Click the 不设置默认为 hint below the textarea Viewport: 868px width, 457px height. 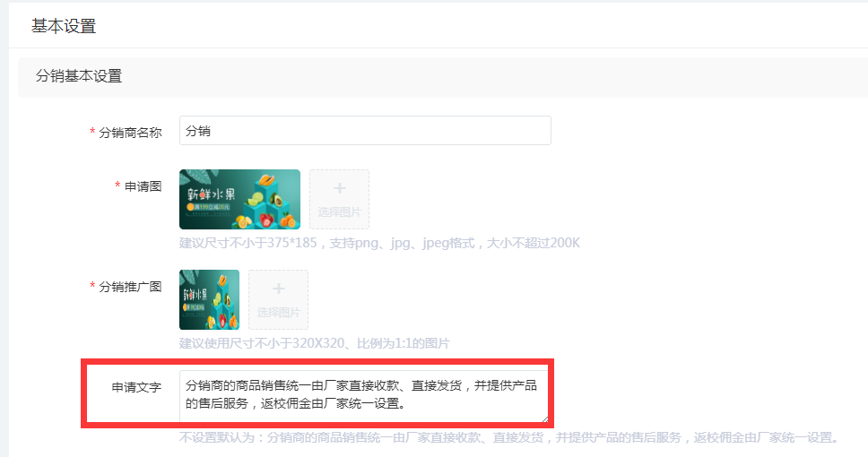click(x=508, y=437)
